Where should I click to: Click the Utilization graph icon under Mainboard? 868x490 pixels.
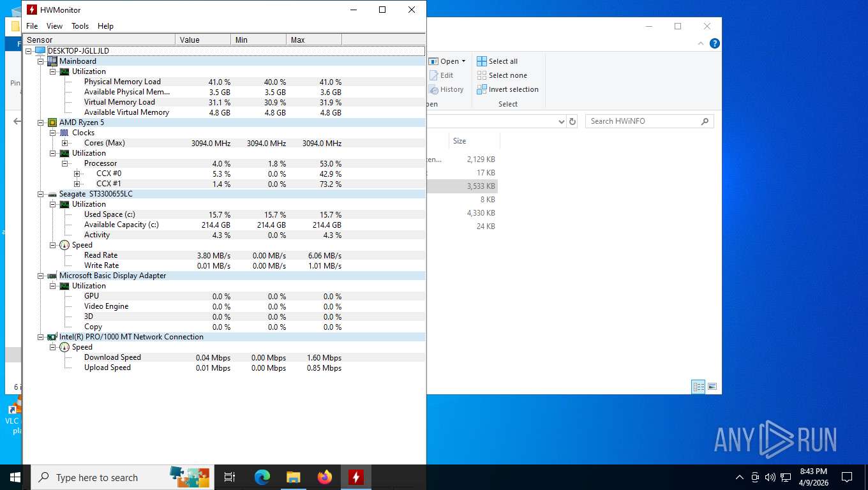tap(64, 71)
